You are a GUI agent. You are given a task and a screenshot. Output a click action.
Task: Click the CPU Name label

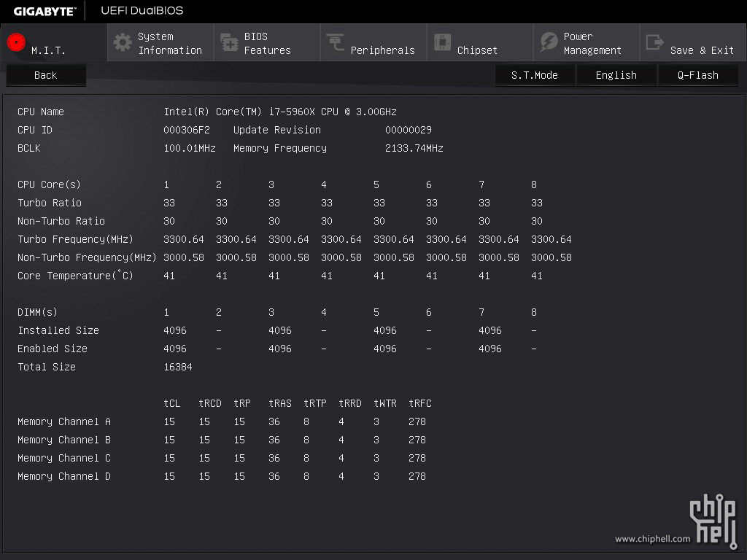(x=41, y=112)
